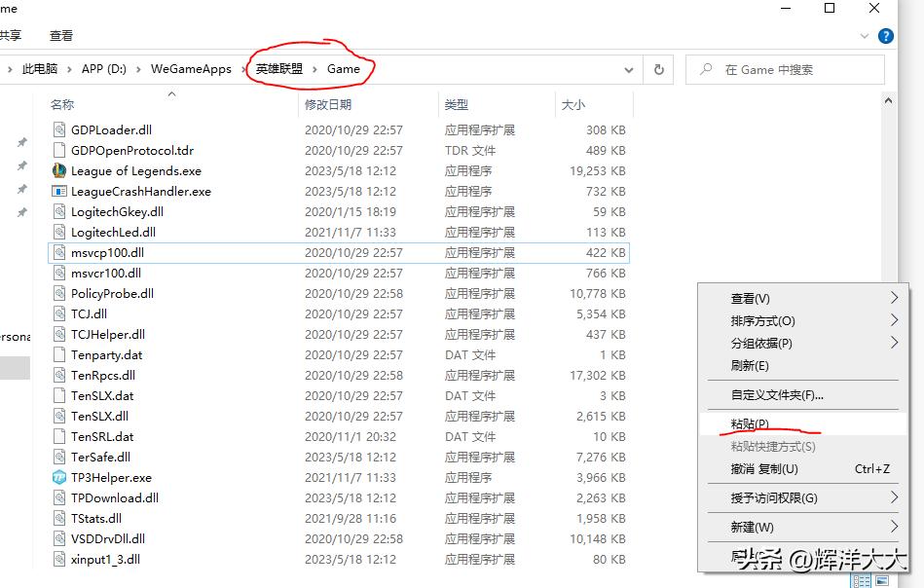
Task: Expand the 查看(V) submenu arrow
Action: pyautogui.click(x=895, y=298)
